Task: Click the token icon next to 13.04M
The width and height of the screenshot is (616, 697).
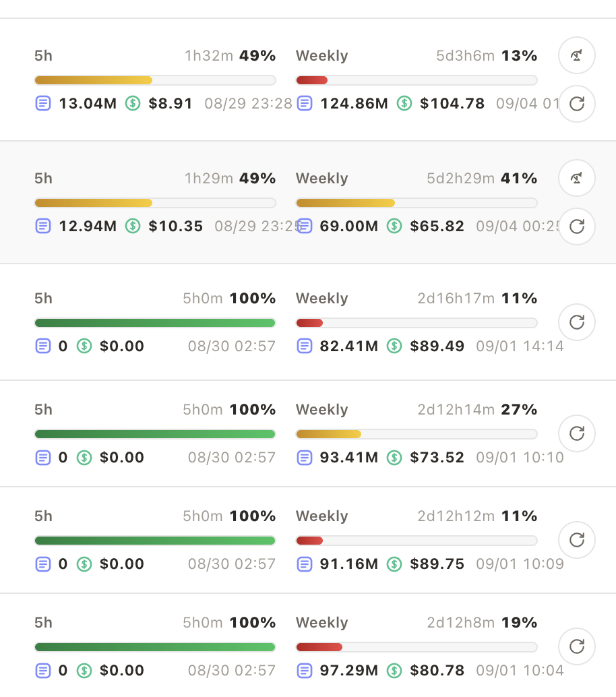Action: point(43,104)
